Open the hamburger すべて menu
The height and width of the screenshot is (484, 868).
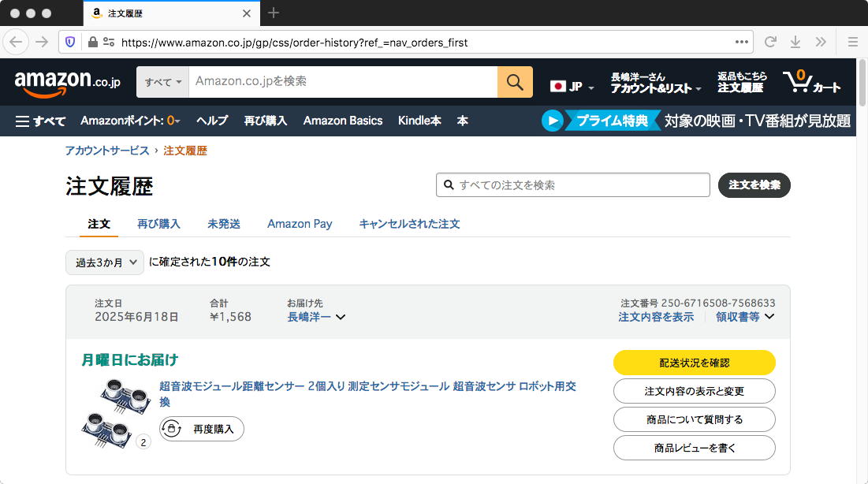pyautogui.click(x=40, y=121)
